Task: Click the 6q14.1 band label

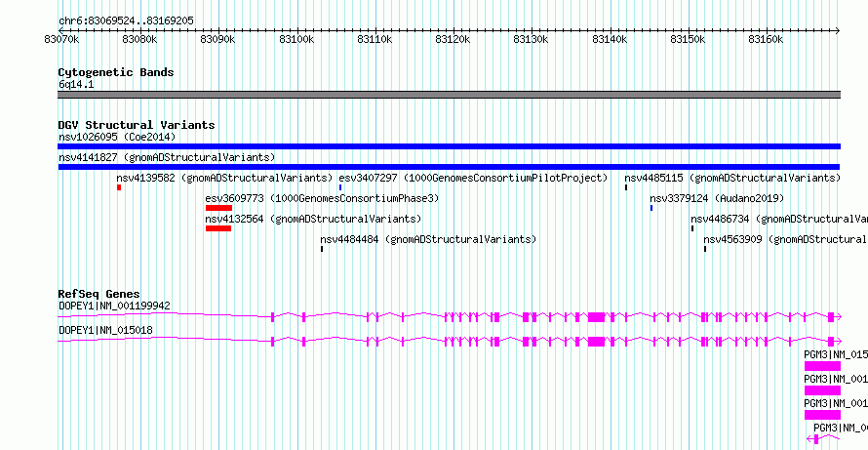Action: pos(76,84)
